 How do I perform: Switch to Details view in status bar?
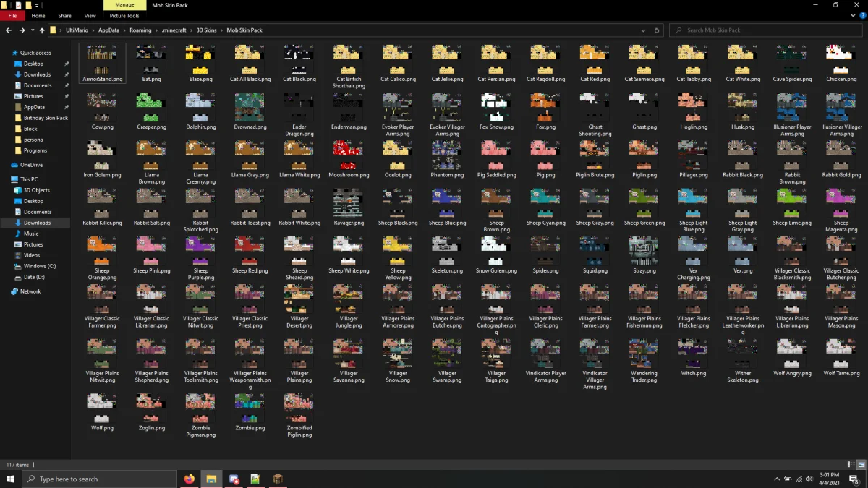(x=851, y=464)
